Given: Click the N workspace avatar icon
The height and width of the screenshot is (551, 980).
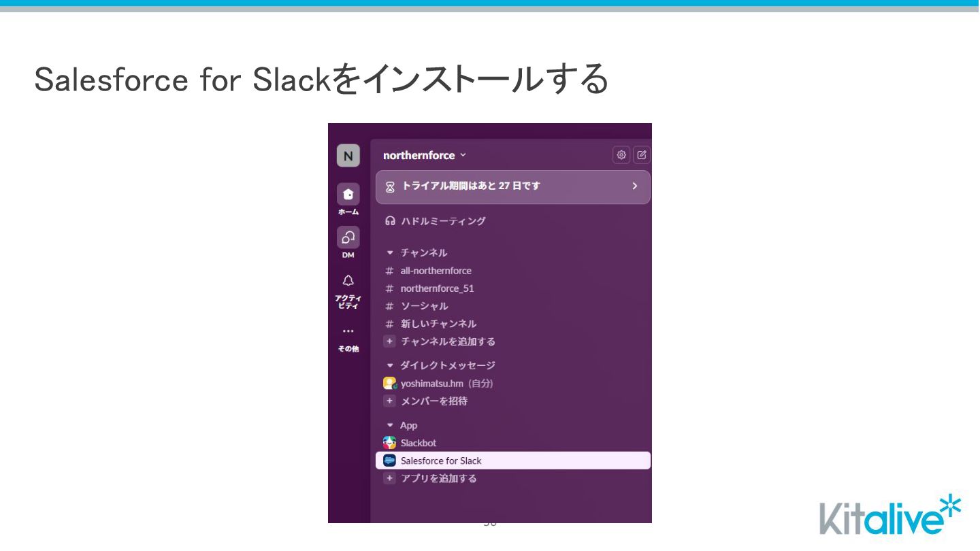Looking at the screenshot, I should click(348, 156).
